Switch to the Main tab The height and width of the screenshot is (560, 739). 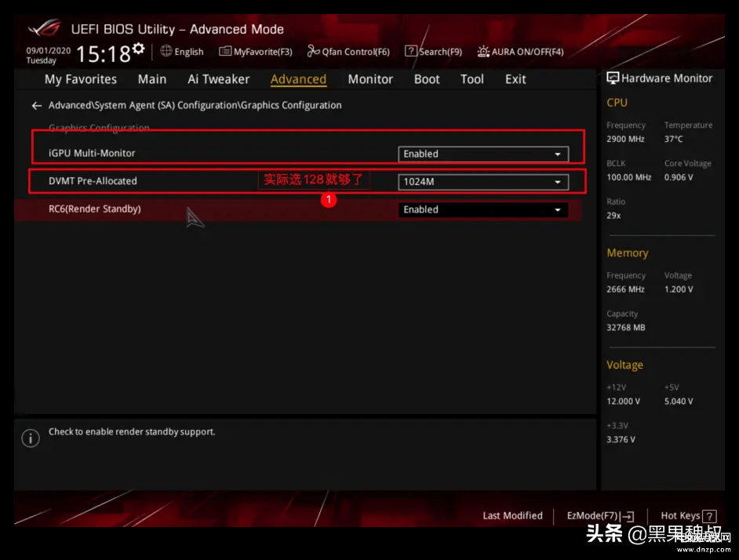click(x=151, y=79)
